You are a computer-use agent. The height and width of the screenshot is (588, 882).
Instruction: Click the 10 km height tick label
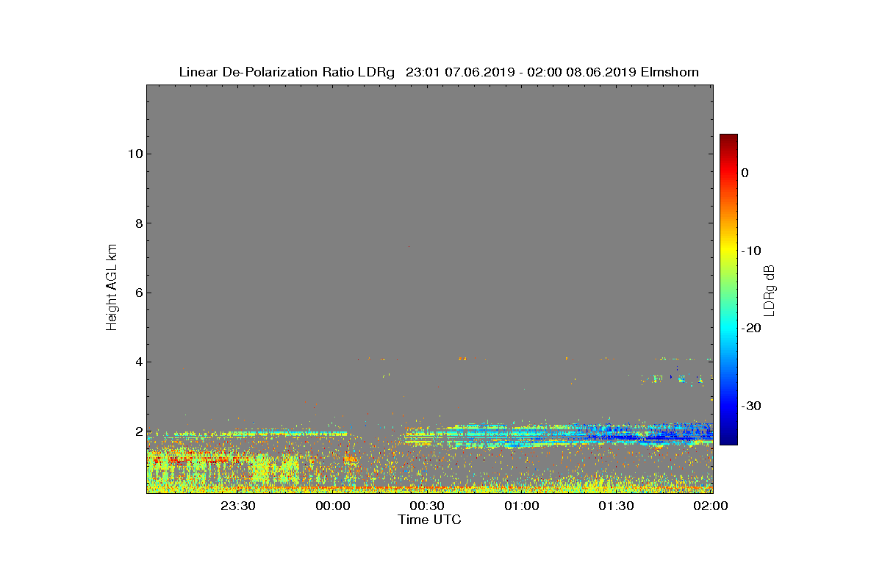134,154
